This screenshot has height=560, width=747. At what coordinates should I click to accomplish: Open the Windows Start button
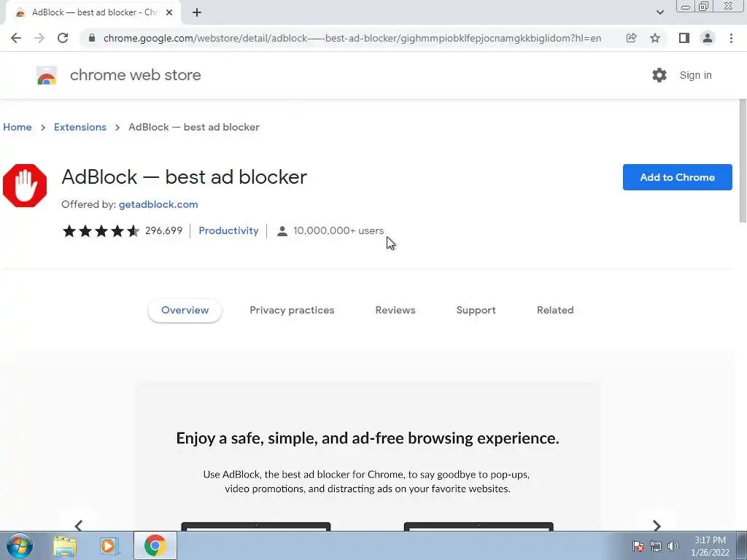[20, 545]
